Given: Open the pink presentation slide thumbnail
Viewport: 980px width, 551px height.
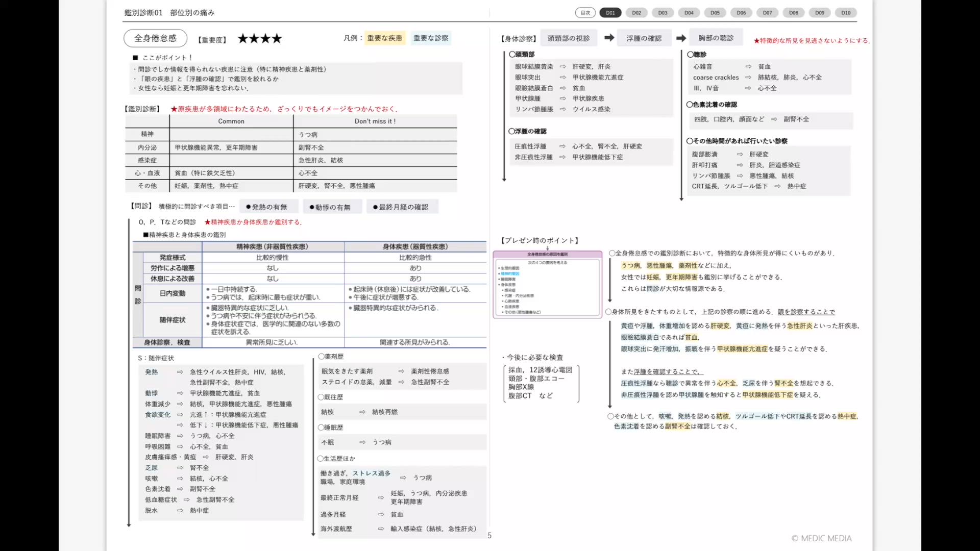Looking at the screenshot, I should 547,285.
